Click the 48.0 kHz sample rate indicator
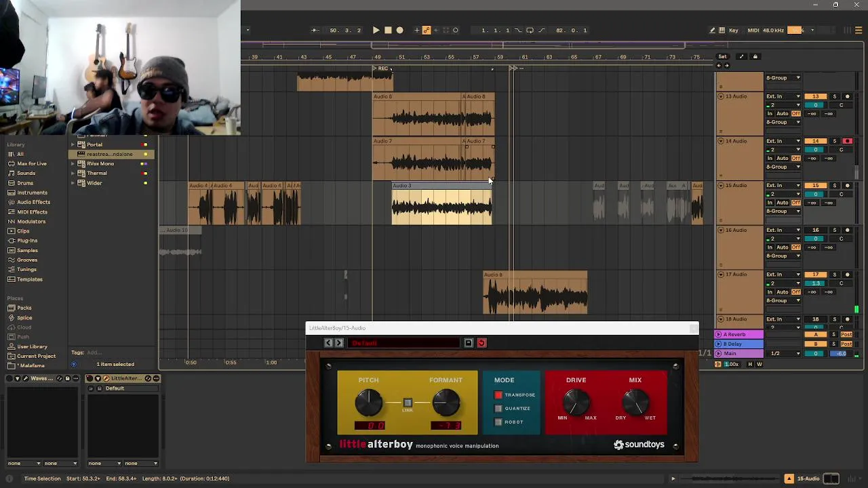The image size is (868, 488). [773, 30]
